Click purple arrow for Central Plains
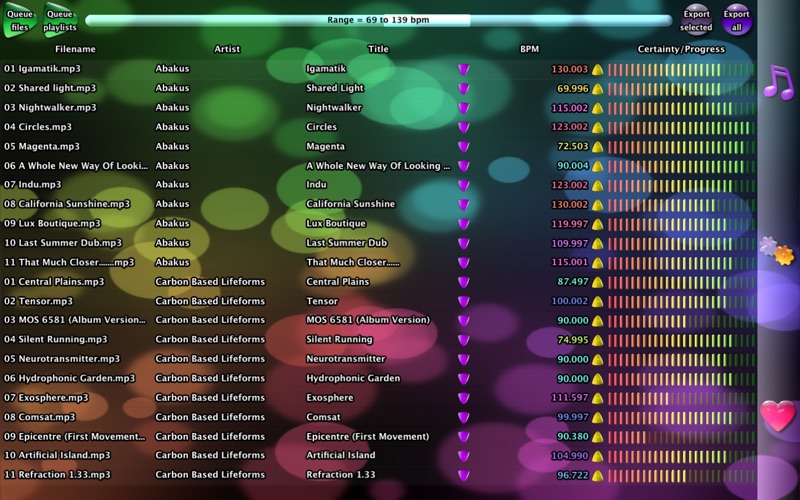 (463, 282)
